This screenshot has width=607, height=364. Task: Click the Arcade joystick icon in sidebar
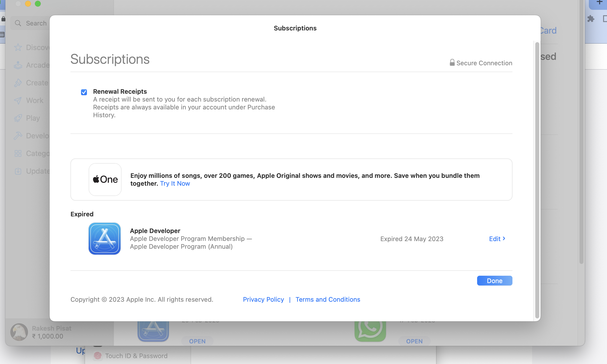pyautogui.click(x=18, y=65)
